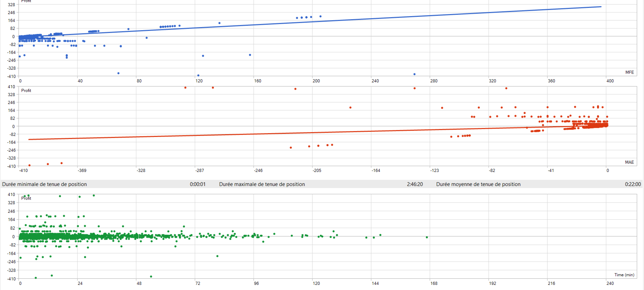Image resolution: width=644 pixels, height=290 pixels.
Task: Click the 240 tick on the Time axis
Action: (610, 283)
